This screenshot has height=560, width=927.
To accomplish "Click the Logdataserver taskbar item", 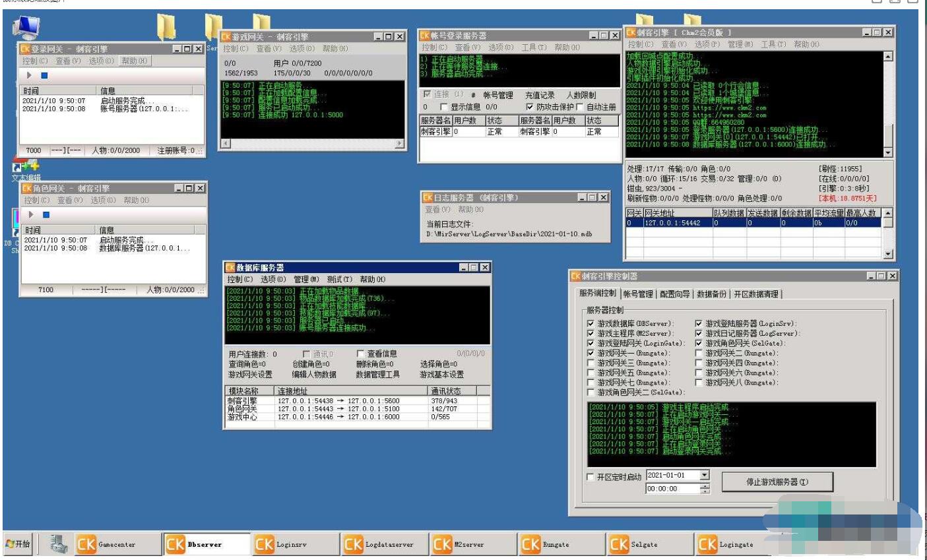I will [384, 544].
